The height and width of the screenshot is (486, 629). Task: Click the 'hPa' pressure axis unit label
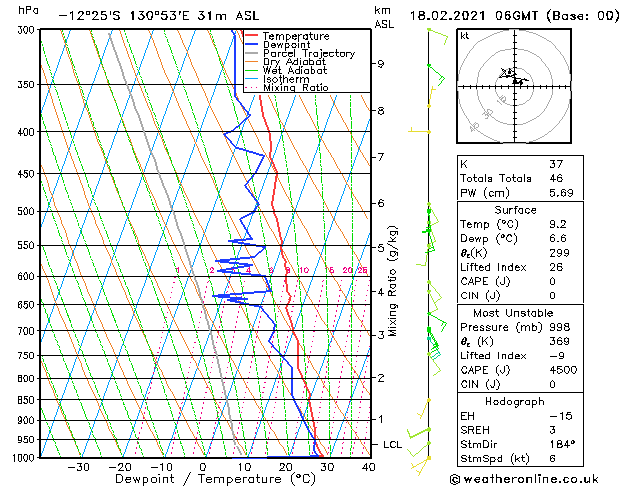[x=28, y=11]
